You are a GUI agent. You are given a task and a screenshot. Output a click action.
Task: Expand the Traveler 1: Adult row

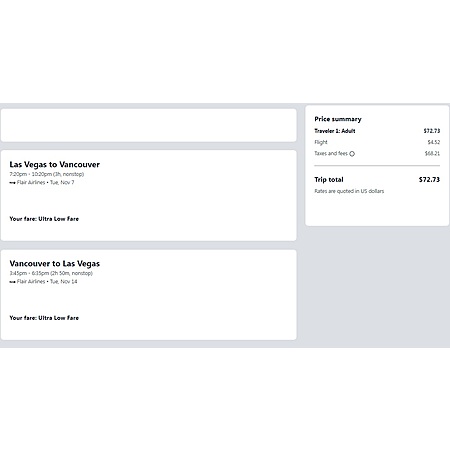pyautogui.click(x=377, y=131)
